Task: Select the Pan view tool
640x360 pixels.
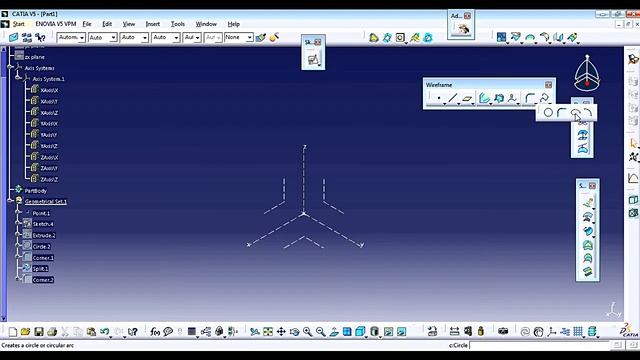Action: point(281,332)
